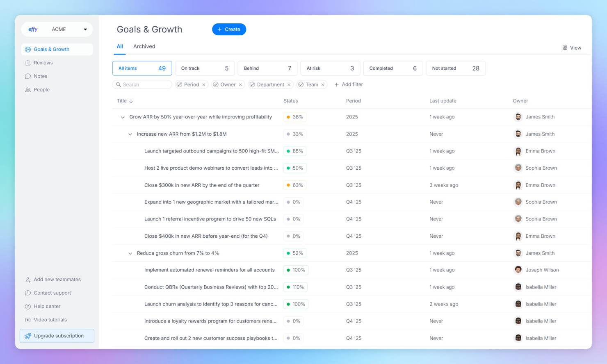Open Implement automated renewal reminders goal
Viewport: 607px width, 364px height.
(209, 270)
